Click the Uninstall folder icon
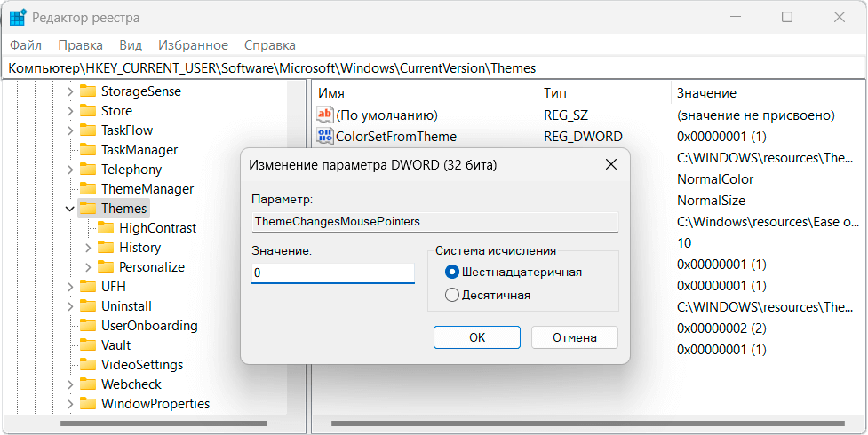 click(87, 306)
